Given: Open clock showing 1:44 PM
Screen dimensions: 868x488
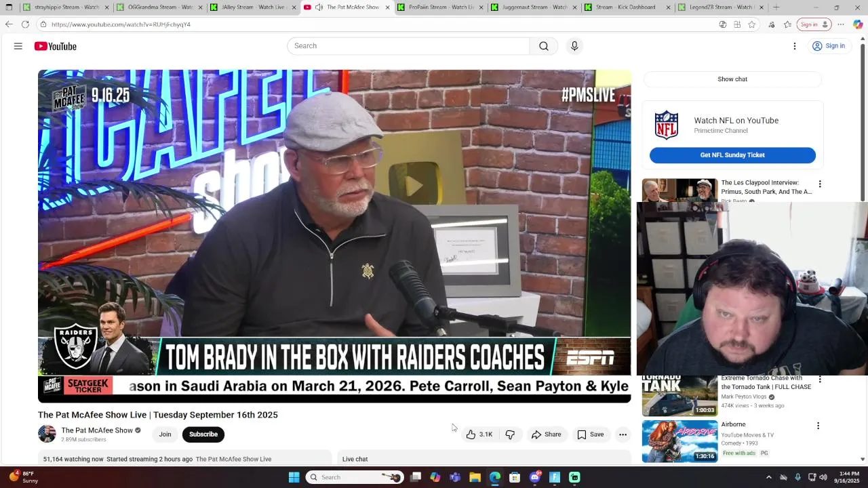Looking at the screenshot, I should pos(848,477).
